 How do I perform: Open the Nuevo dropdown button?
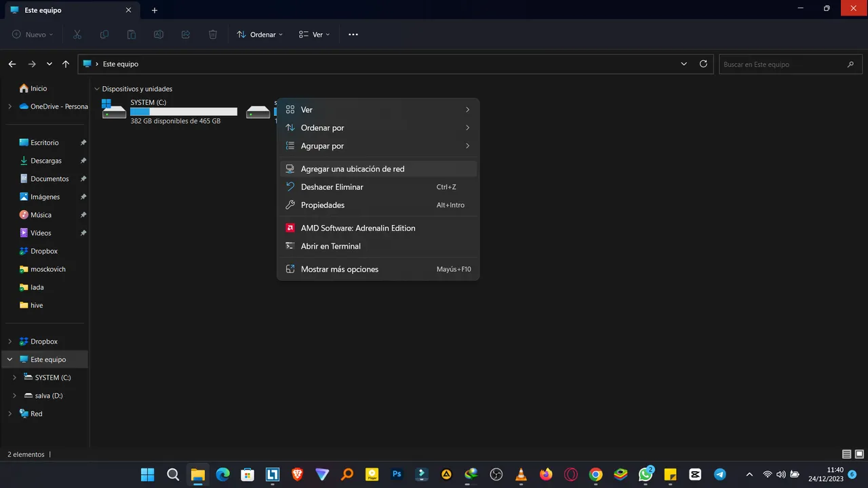(x=33, y=35)
